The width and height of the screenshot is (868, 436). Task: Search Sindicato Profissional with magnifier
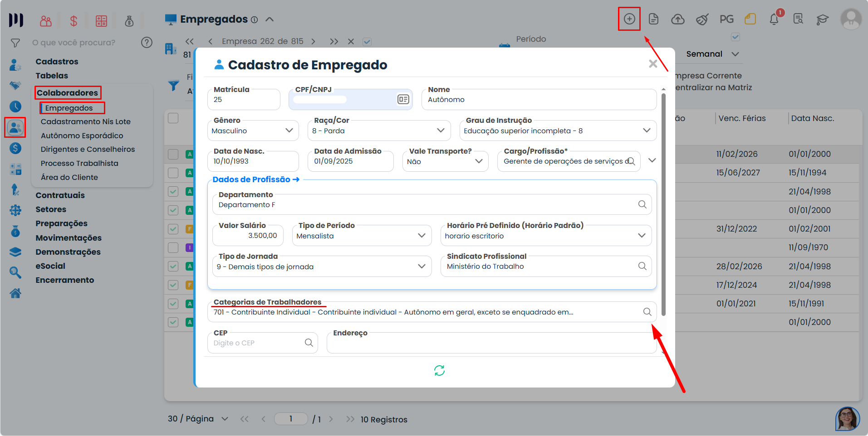[642, 266]
